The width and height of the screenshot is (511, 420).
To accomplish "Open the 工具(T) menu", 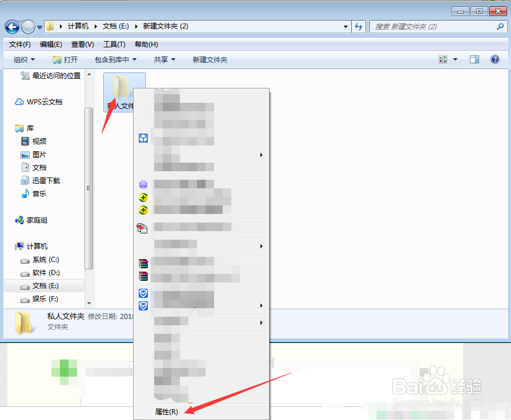I will pyautogui.click(x=114, y=45).
